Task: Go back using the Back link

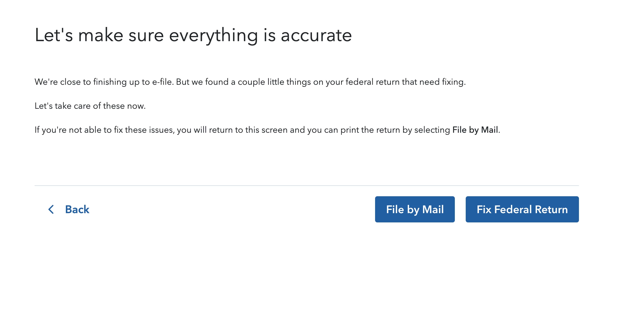Action: coord(69,209)
